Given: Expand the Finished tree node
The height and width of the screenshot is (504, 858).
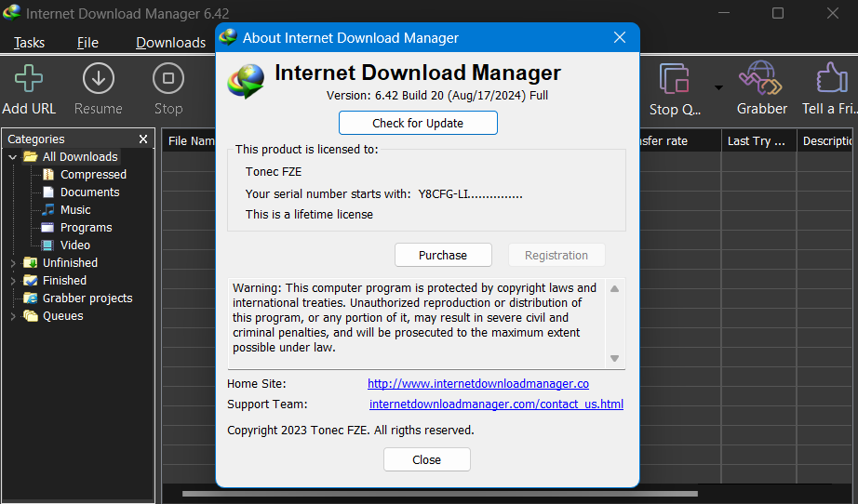Looking at the screenshot, I should point(13,281).
